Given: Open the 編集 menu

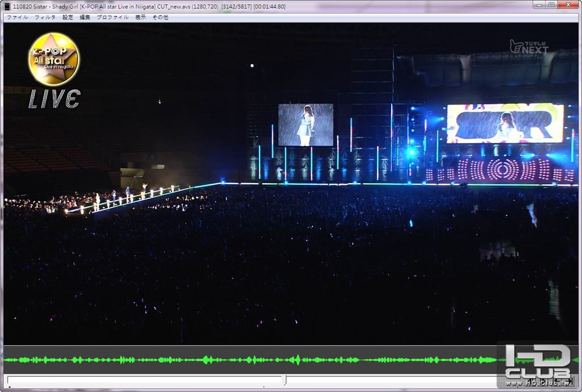Looking at the screenshot, I should (x=84, y=17).
